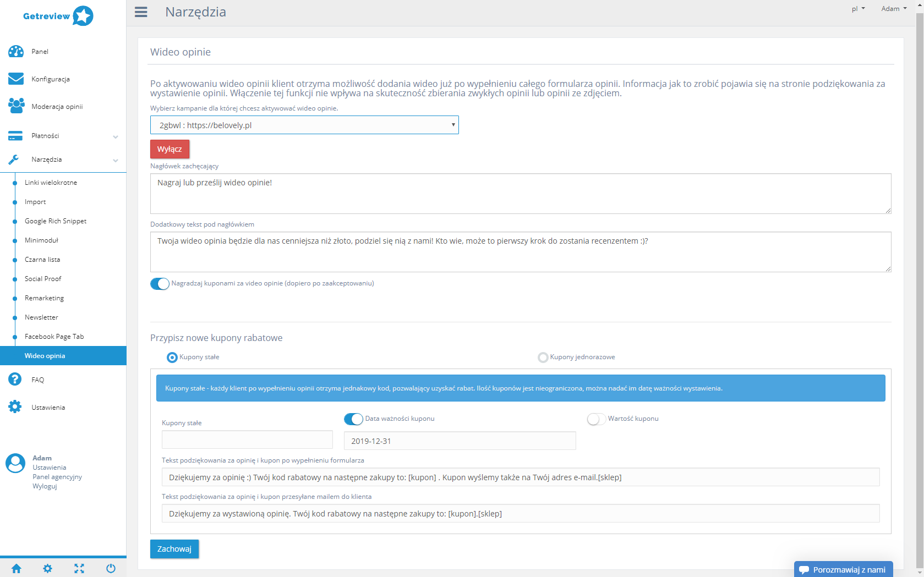Viewport: 924px width, 577px height.
Task: Click the hamburger menu icon
Action: (141, 12)
